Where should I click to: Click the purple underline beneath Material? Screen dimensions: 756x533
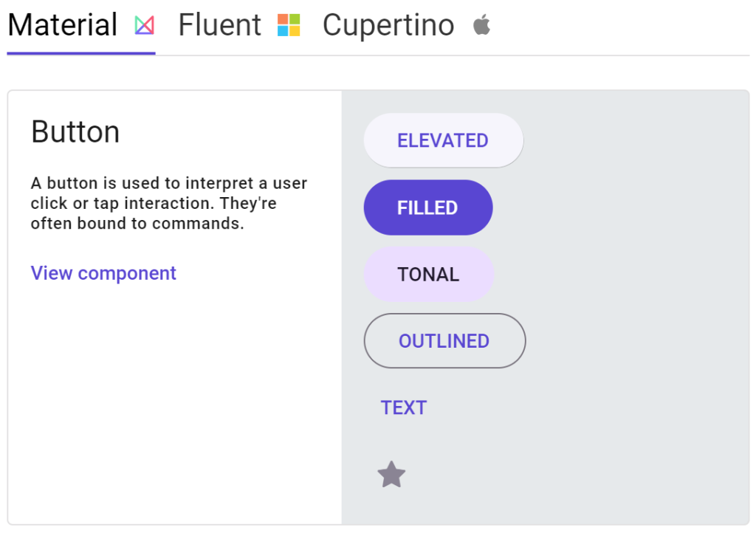tap(81, 53)
